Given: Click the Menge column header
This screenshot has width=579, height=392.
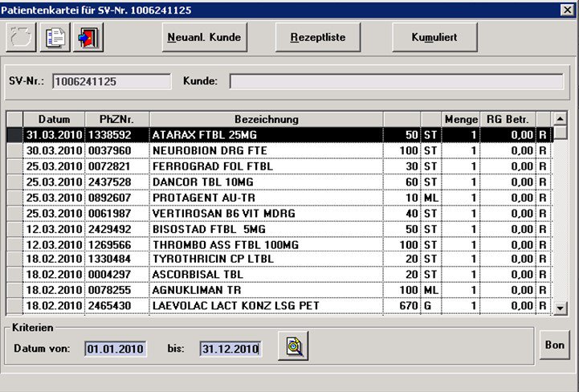Looking at the screenshot, I should point(461,120).
